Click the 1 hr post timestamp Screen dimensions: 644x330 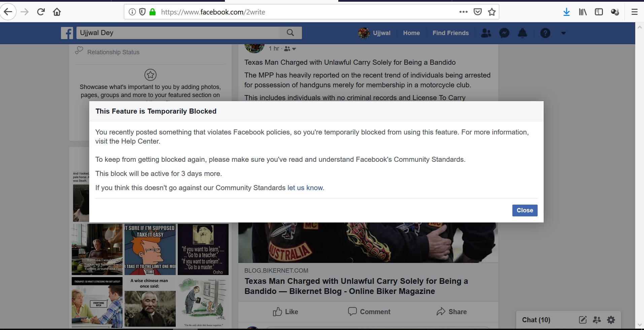pyautogui.click(x=274, y=49)
